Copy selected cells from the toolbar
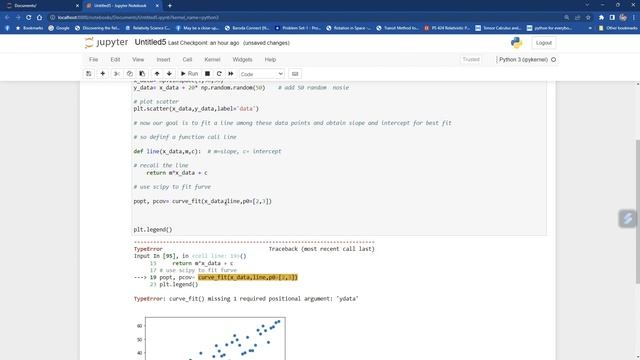Viewport: 640px width, 360px height. coord(129,74)
